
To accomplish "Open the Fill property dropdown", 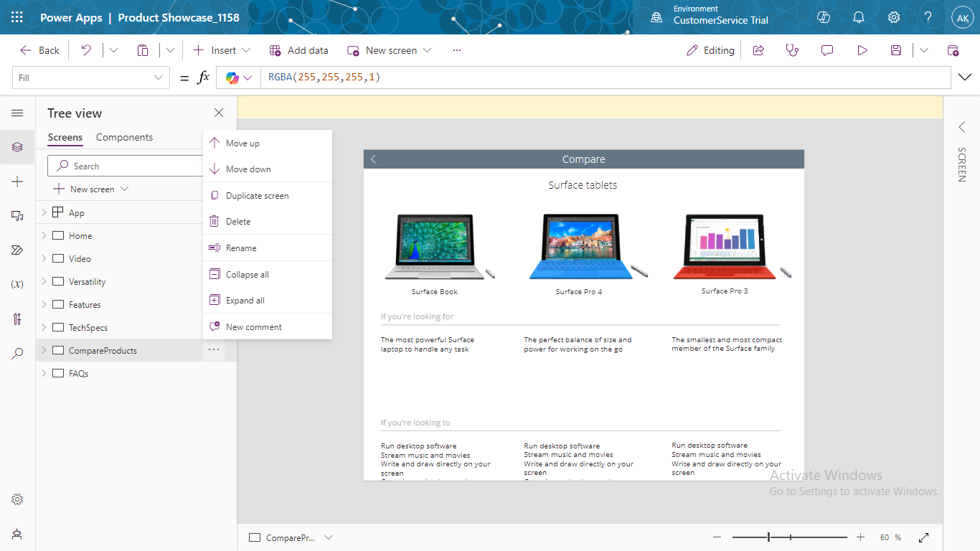I will tap(91, 77).
